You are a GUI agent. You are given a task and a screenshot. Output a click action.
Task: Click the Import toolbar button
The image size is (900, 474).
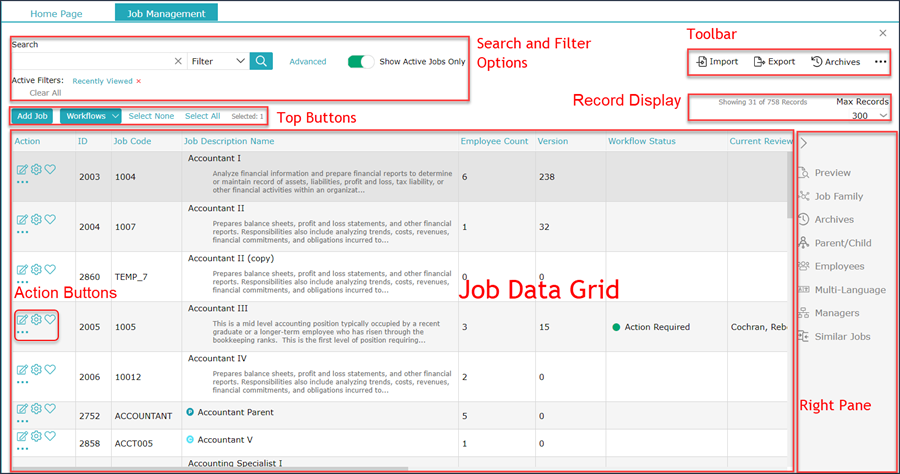click(717, 61)
